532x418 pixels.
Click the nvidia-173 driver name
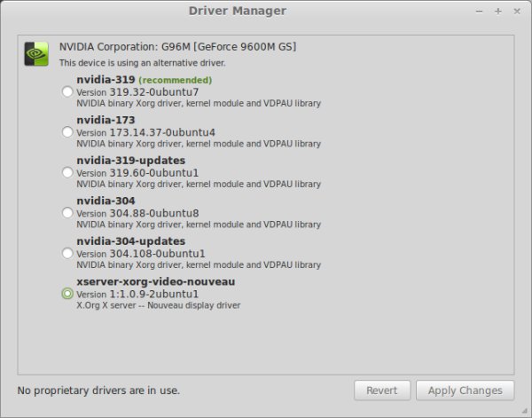(x=106, y=120)
